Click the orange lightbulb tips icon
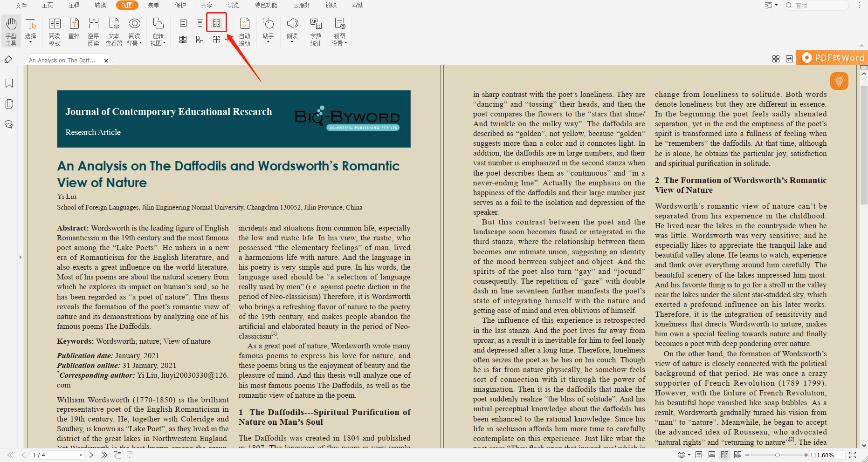 pos(839,81)
